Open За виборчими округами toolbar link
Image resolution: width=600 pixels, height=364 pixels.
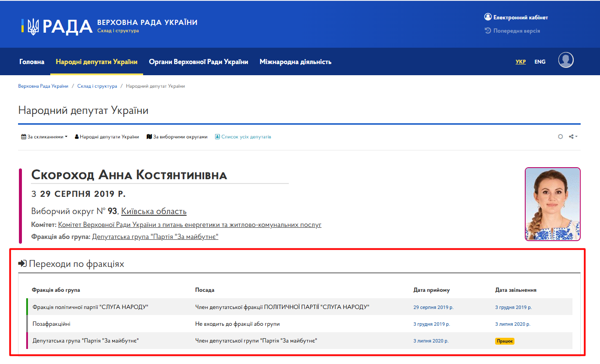177,137
